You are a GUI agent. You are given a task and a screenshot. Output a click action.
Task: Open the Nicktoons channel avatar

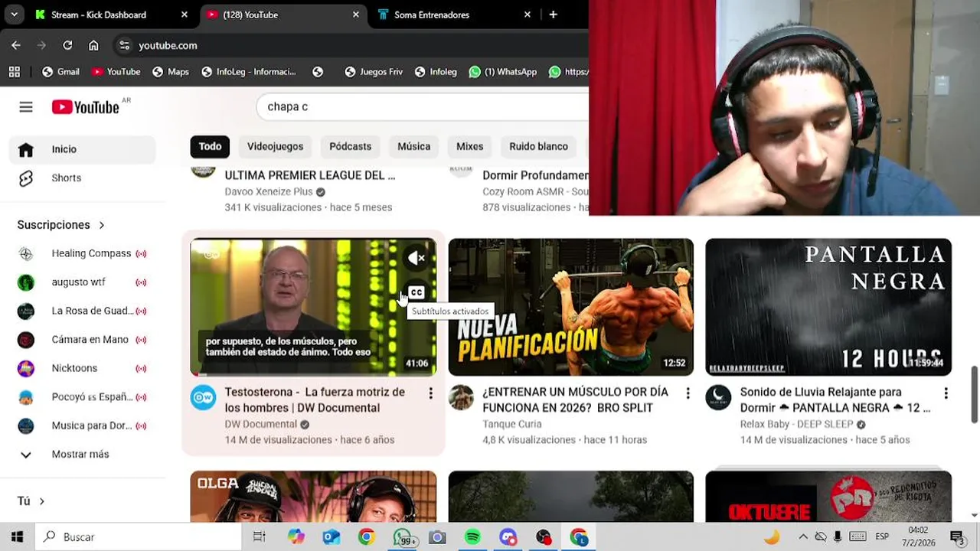tap(26, 368)
